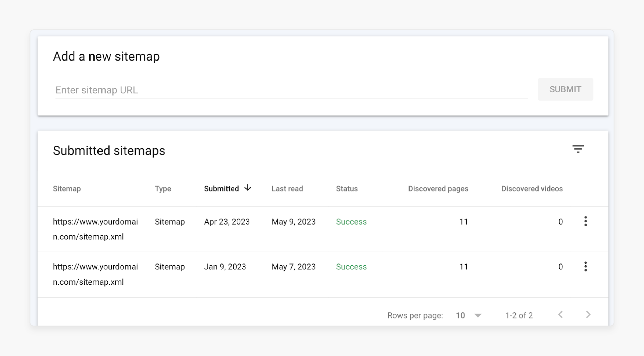Click the May 7, 2023 last read date
The width and height of the screenshot is (644, 356).
294,267
